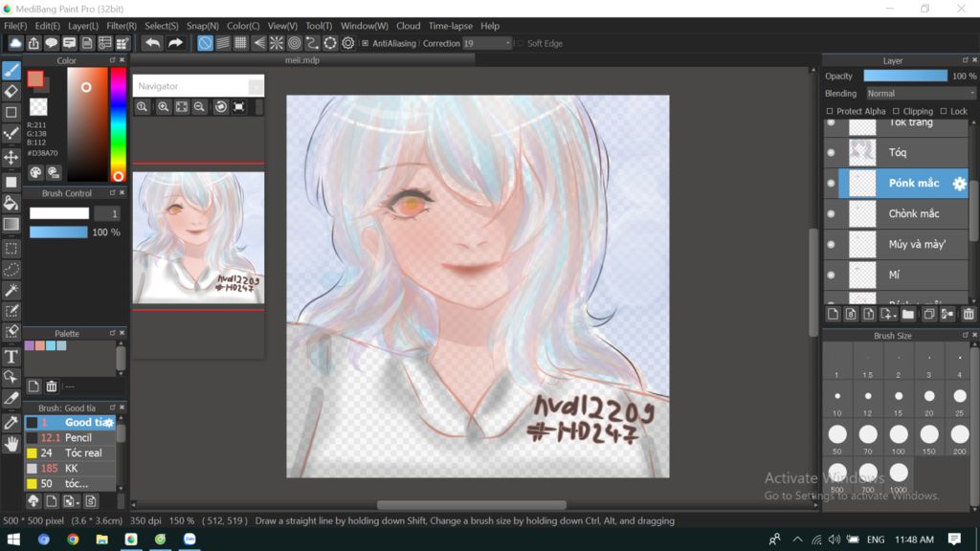Open the Blending mode dropdown

[x=921, y=93]
